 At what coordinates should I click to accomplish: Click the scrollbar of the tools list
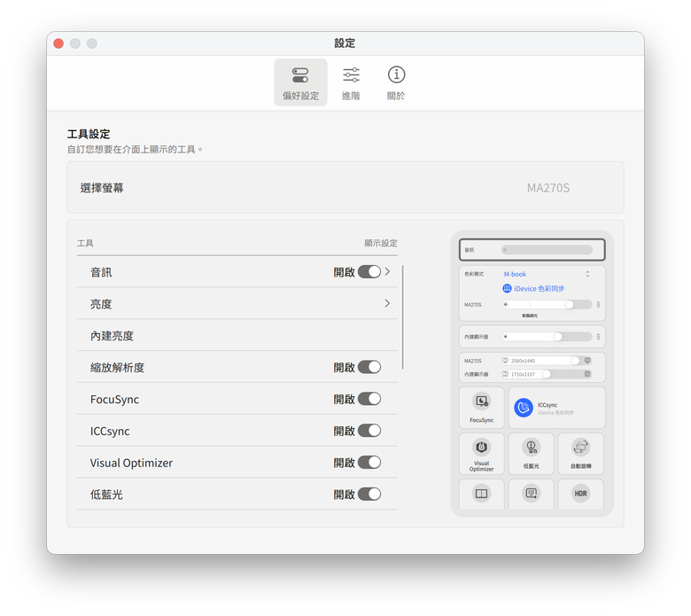coord(403,317)
